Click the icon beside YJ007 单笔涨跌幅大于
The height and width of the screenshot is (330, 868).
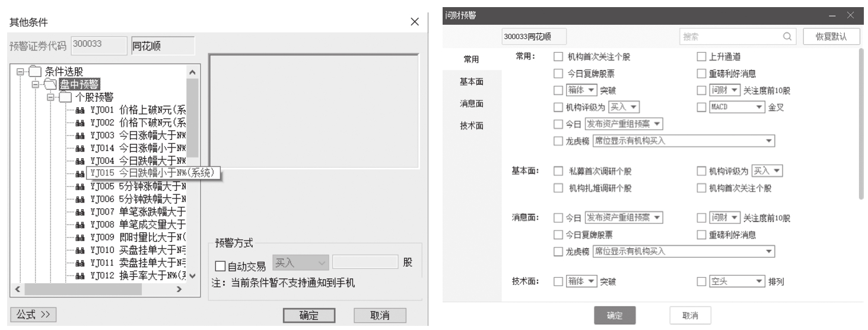point(80,211)
